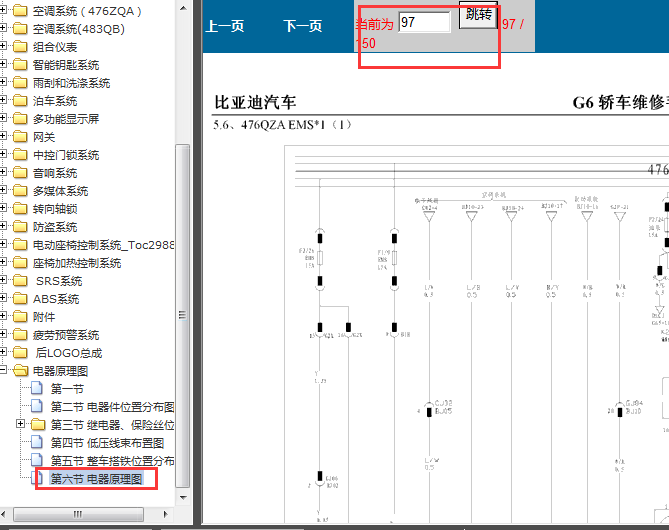Click the folder icon for 组合仪表
Screen dimensions: 669x530
20,47
